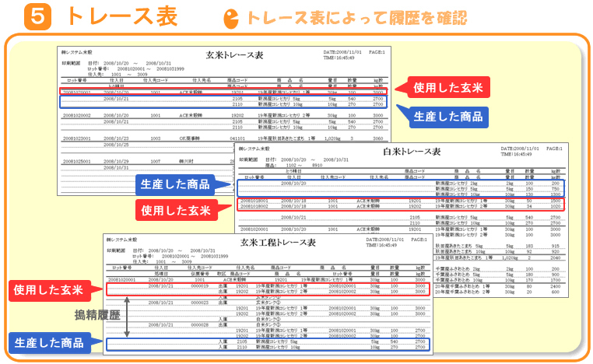Select purchase date 2008/10/29 in 玄米トレース表

click(x=116, y=162)
